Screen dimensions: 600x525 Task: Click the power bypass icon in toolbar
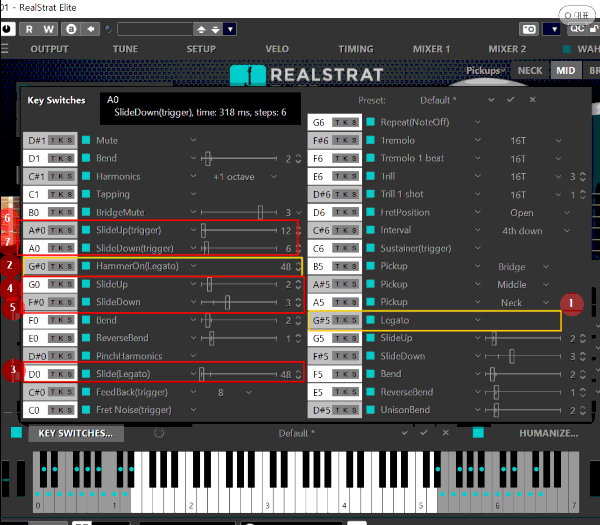pos(7,29)
